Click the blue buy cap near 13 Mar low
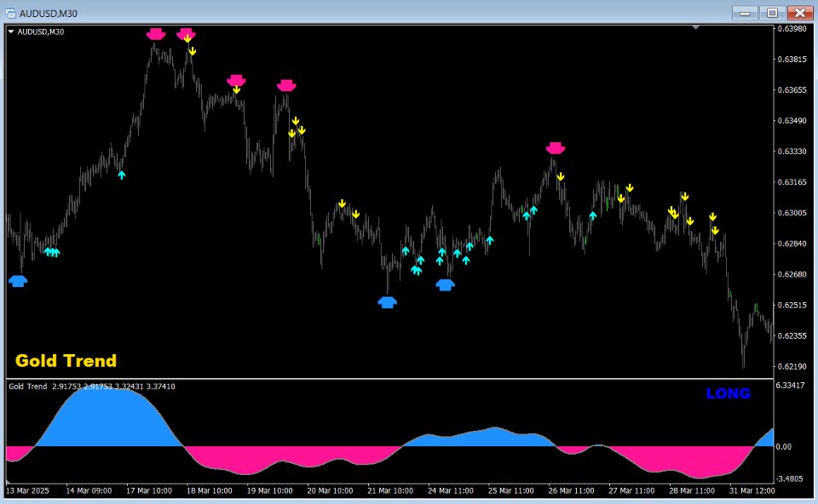 [17, 280]
